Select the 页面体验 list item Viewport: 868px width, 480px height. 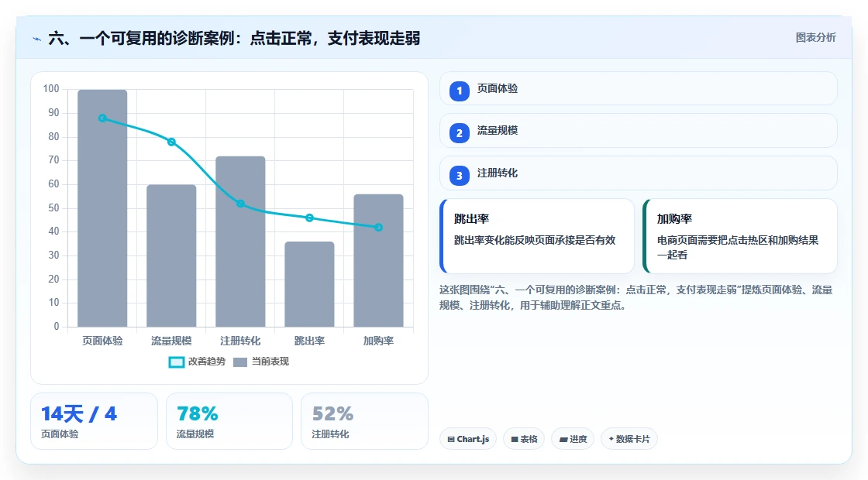(639, 88)
